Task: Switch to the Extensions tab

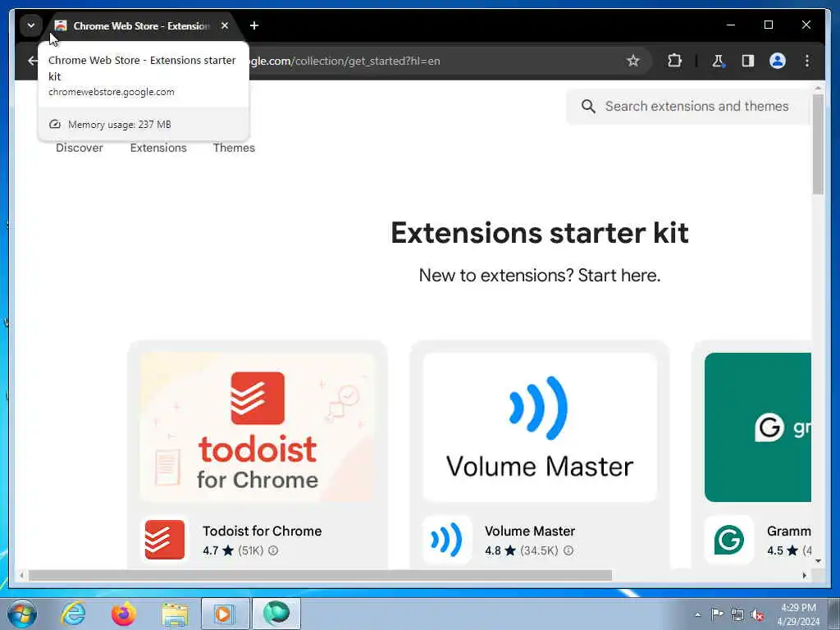Action: pyautogui.click(x=158, y=148)
